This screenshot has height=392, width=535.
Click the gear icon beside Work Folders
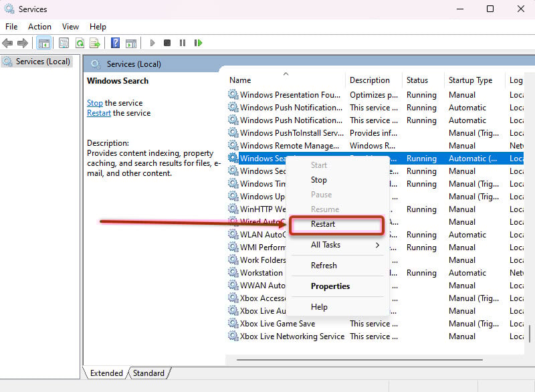(233, 260)
